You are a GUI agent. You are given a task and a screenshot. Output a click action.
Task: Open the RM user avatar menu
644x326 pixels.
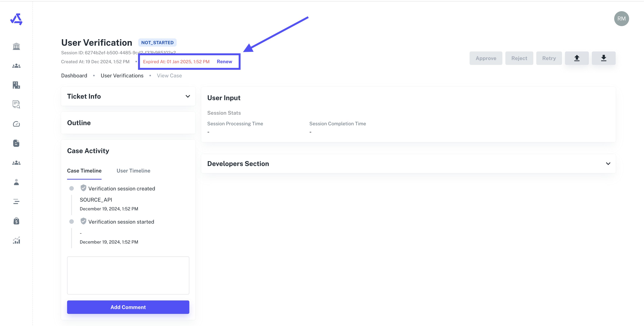coord(621,19)
